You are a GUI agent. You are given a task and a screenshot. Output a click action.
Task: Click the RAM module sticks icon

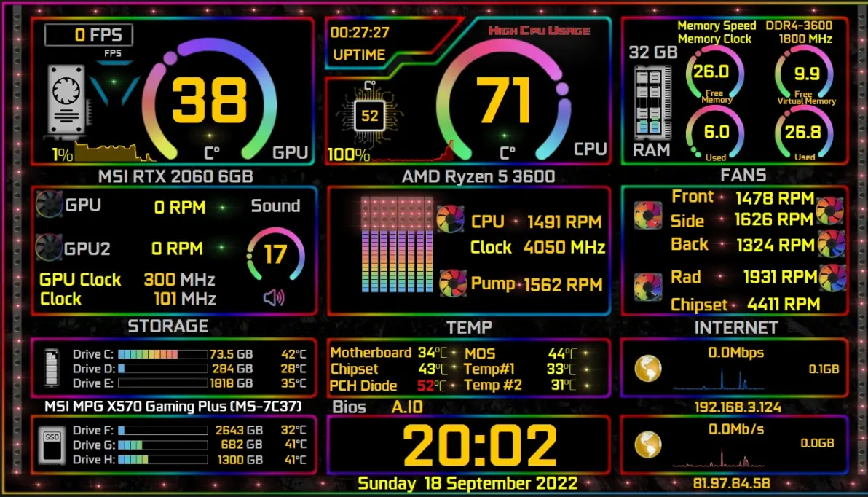[x=652, y=103]
